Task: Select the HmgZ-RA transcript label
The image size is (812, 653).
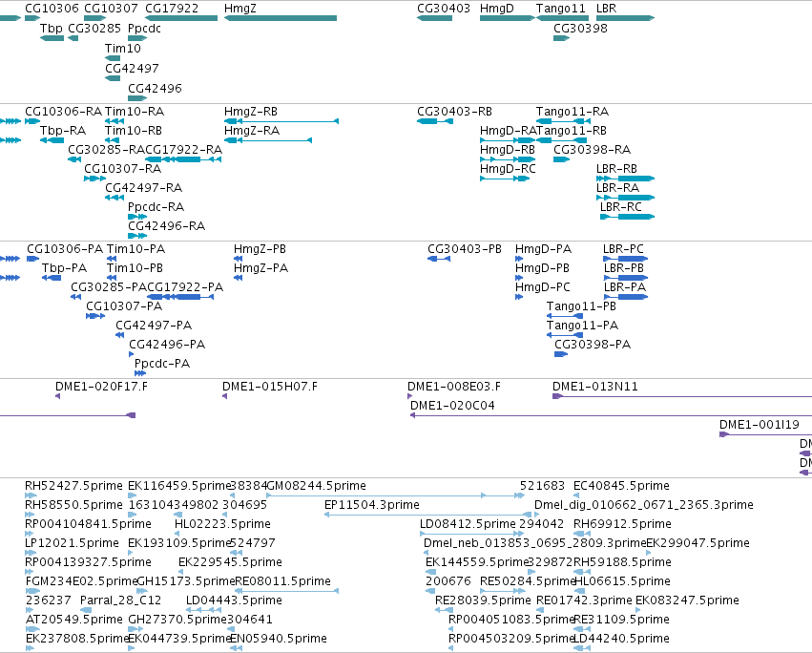Action: point(252,131)
